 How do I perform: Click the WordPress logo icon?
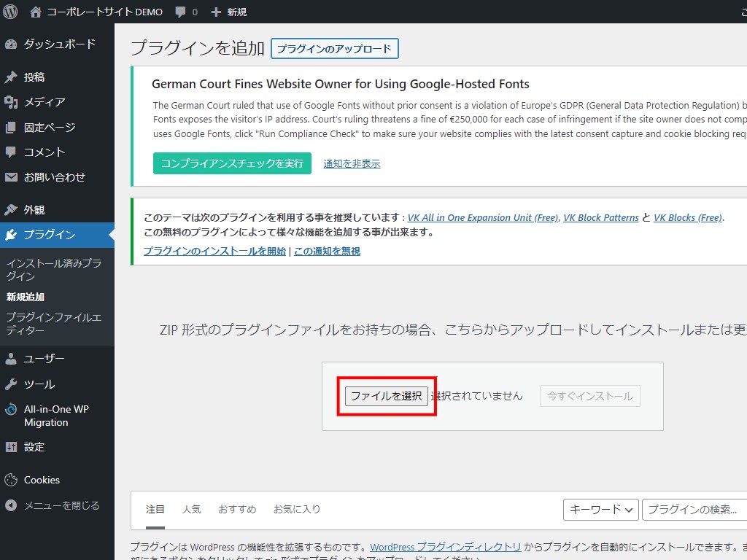pyautogui.click(x=10, y=12)
